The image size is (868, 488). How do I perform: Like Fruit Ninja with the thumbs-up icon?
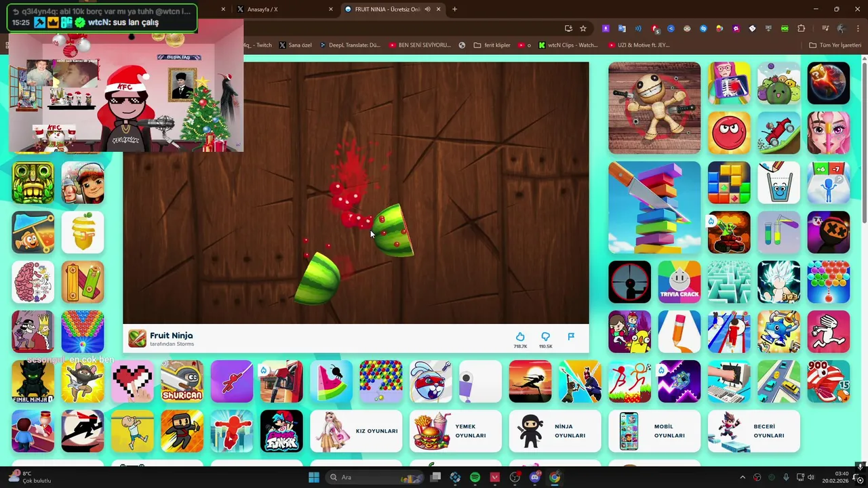tap(520, 337)
